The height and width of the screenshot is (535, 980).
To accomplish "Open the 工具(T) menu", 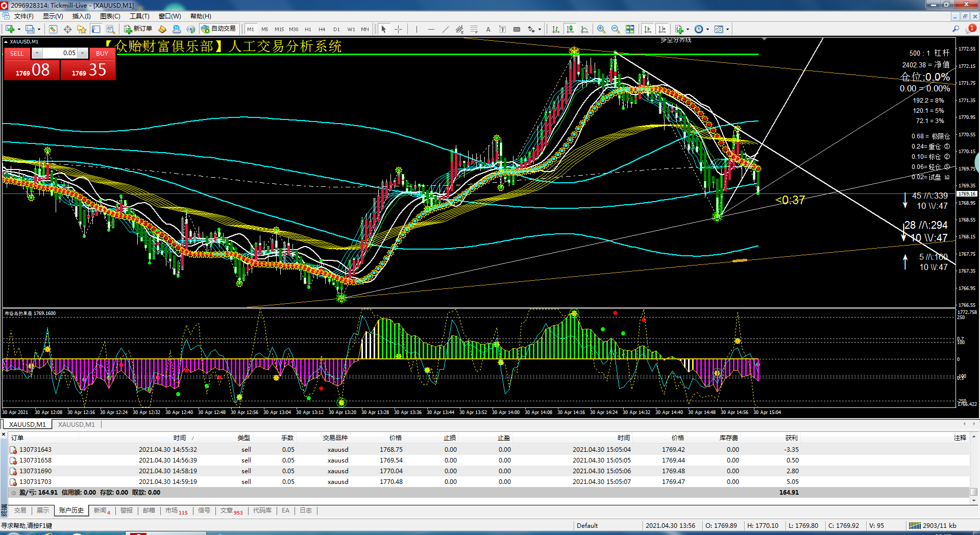I will (139, 16).
